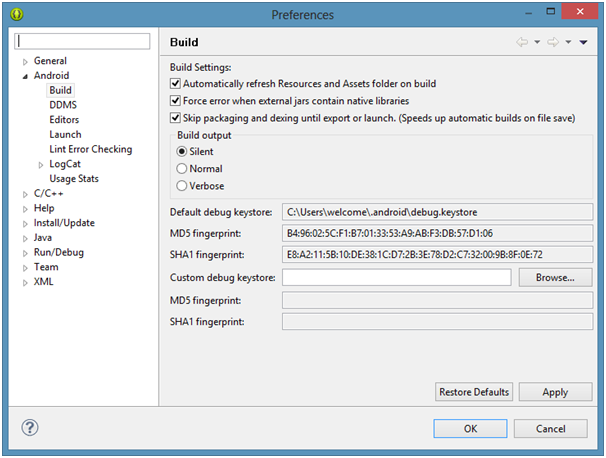Open the forward history dropdown arrow
606x458 pixels.
click(x=568, y=42)
